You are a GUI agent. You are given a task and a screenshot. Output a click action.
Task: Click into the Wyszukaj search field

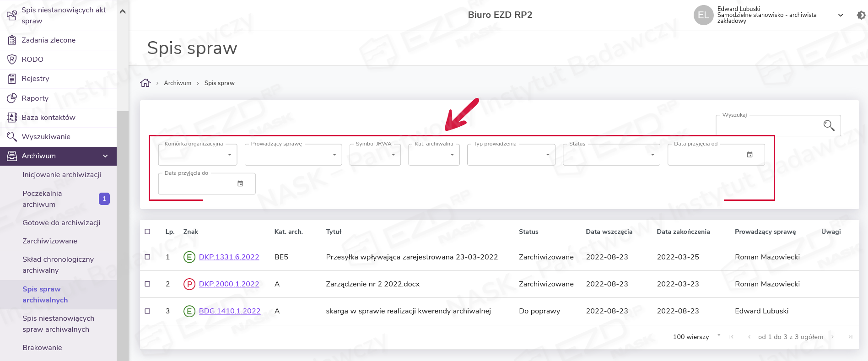769,126
